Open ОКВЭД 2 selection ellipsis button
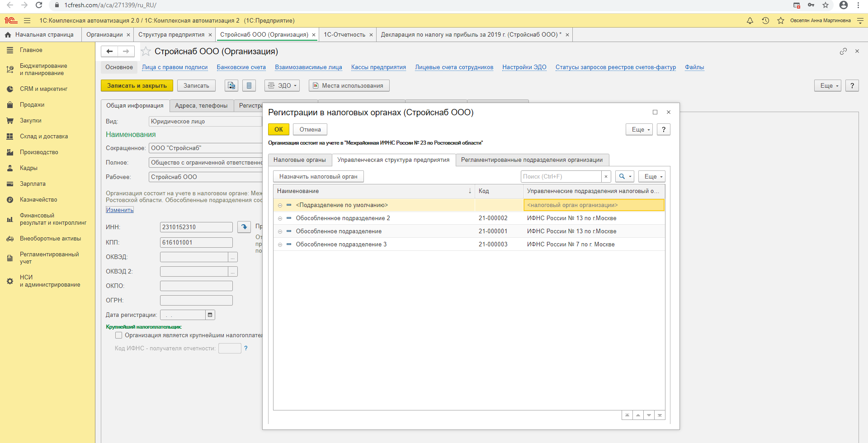Viewport: 868px width, 443px height. pyautogui.click(x=233, y=272)
